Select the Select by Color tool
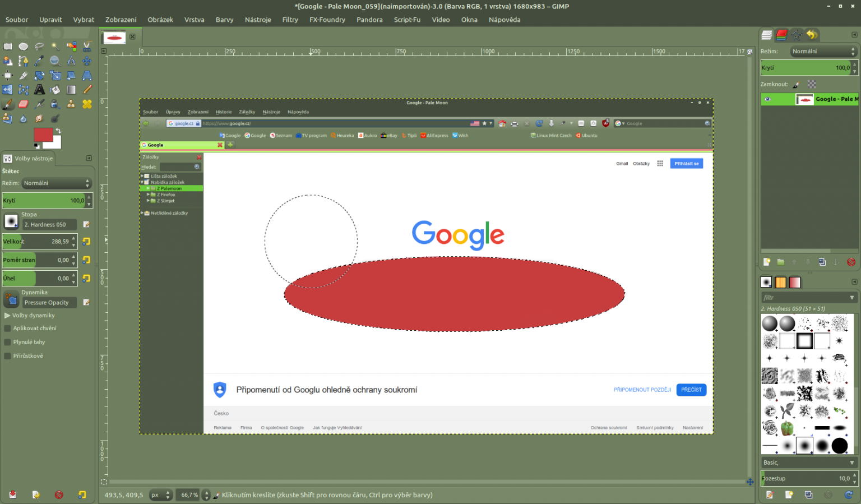 pyautogui.click(x=71, y=47)
